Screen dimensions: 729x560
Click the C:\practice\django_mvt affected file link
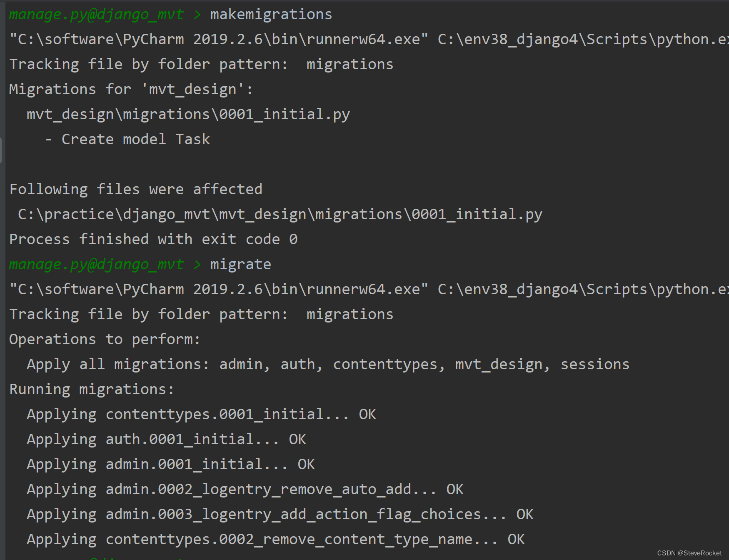pyautogui.click(x=279, y=214)
